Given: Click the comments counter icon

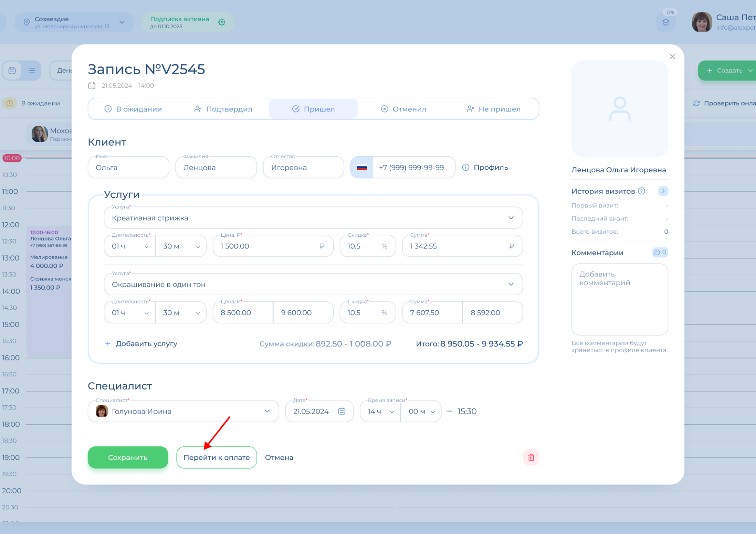Looking at the screenshot, I should pos(660,253).
